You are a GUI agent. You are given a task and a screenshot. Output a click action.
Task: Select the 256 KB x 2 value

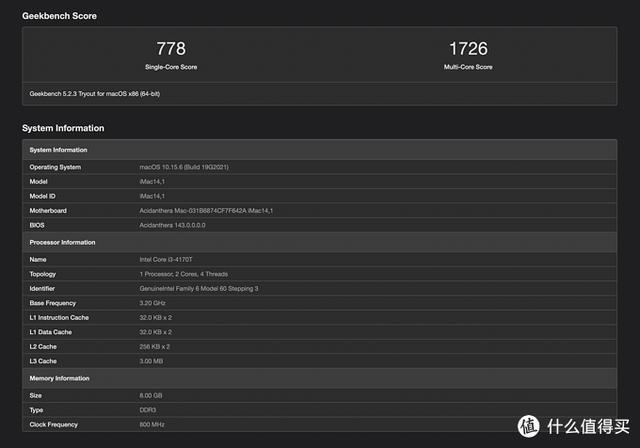point(154,347)
